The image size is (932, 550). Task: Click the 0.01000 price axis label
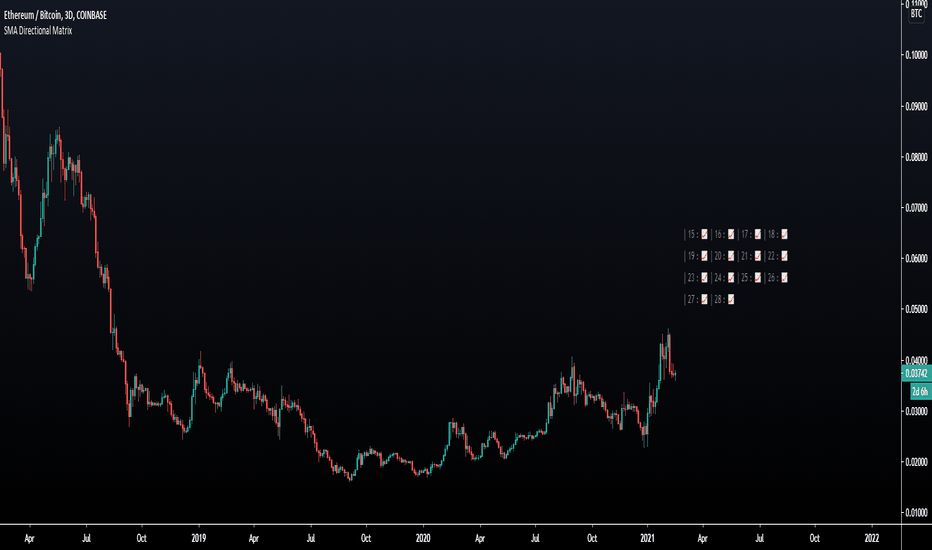pos(916,513)
